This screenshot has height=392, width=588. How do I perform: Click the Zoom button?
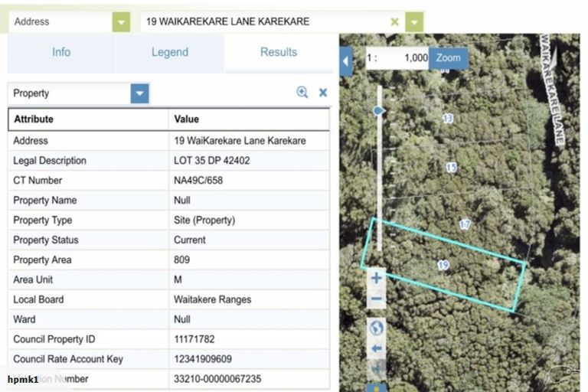449,57
